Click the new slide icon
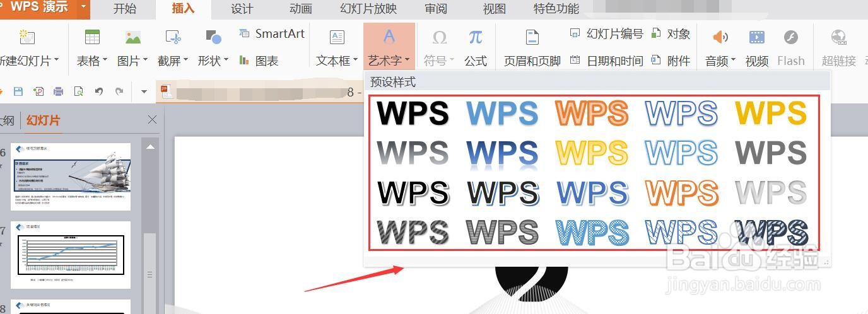Image resolution: width=868 pixels, height=314 pixels. pyautogui.click(x=26, y=37)
